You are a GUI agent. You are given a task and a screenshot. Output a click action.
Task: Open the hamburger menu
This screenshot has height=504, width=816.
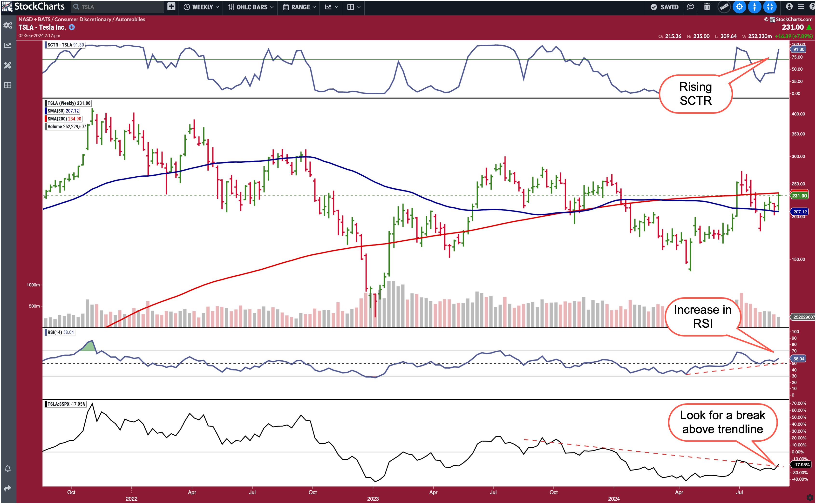801,6
